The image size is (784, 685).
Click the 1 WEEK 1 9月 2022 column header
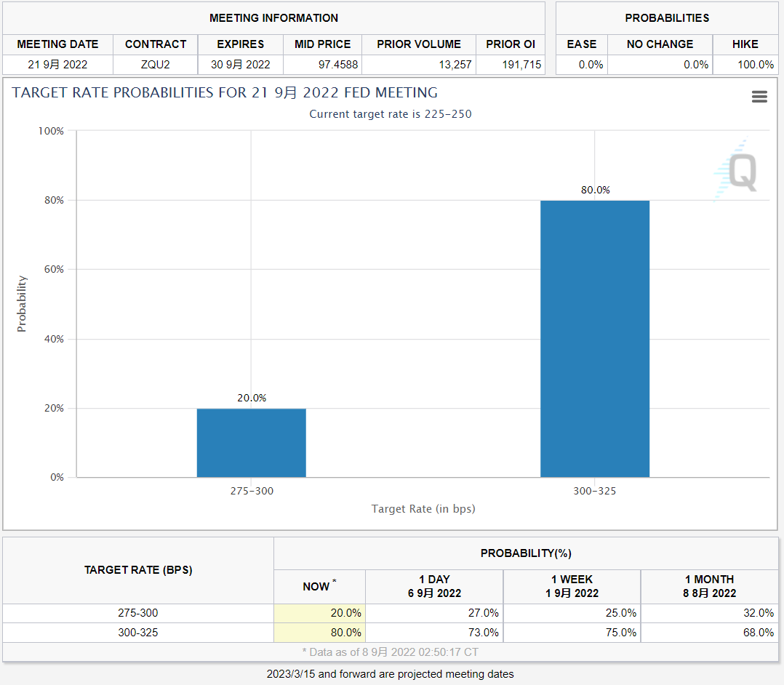pos(572,586)
